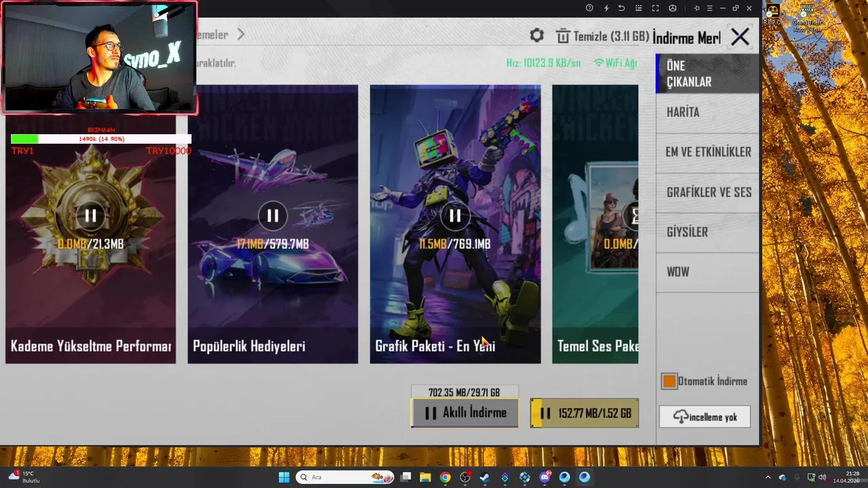Open Discord from the taskbar
The width and height of the screenshot is (868, 488).
coord(545,477)
